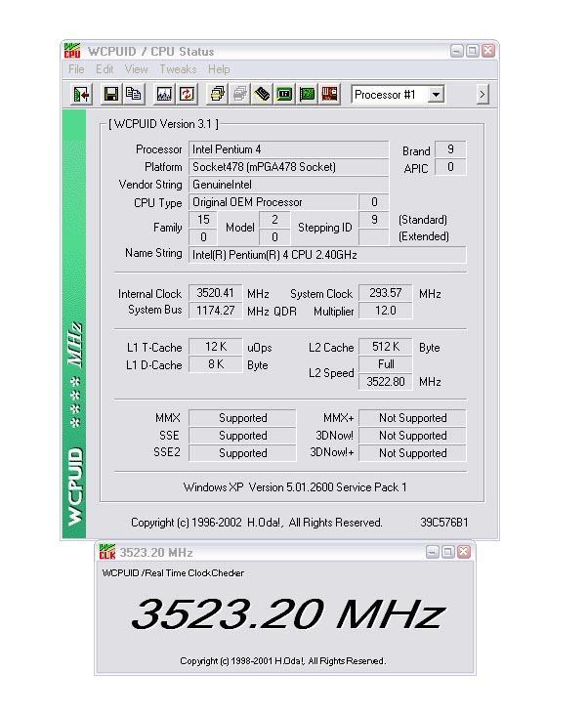This screenshot has width=588, height=716.
Task: Click the 'Windows XP Version 5.01.2600' text
Action: 259,487
